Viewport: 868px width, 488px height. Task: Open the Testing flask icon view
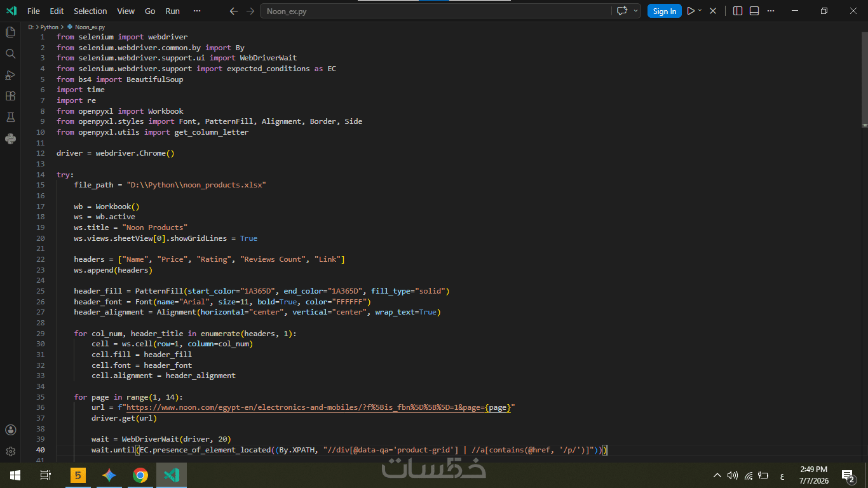click(x=10, y=118)
